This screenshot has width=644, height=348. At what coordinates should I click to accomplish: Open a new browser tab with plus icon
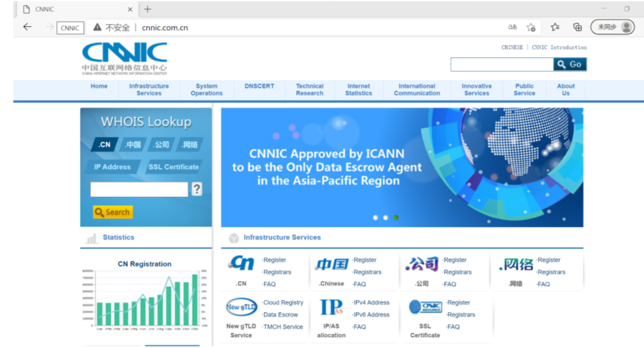(147, 9)
